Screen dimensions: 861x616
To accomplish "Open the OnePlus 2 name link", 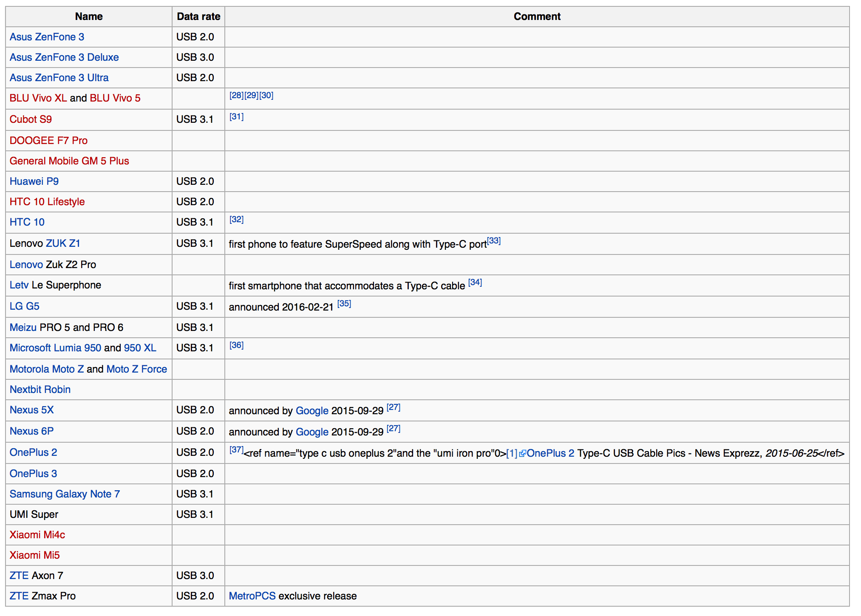I will (x=34, y=452).
